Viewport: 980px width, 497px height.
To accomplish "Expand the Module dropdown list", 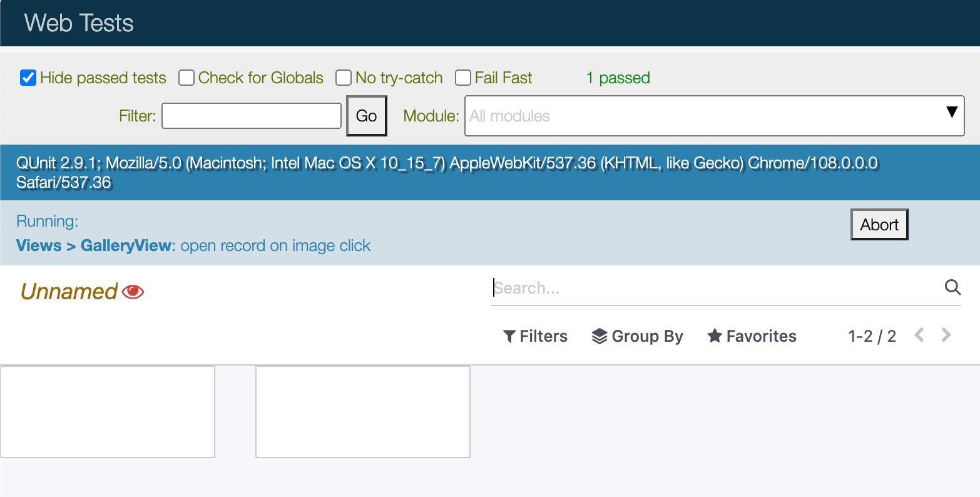I will (714, 116).
